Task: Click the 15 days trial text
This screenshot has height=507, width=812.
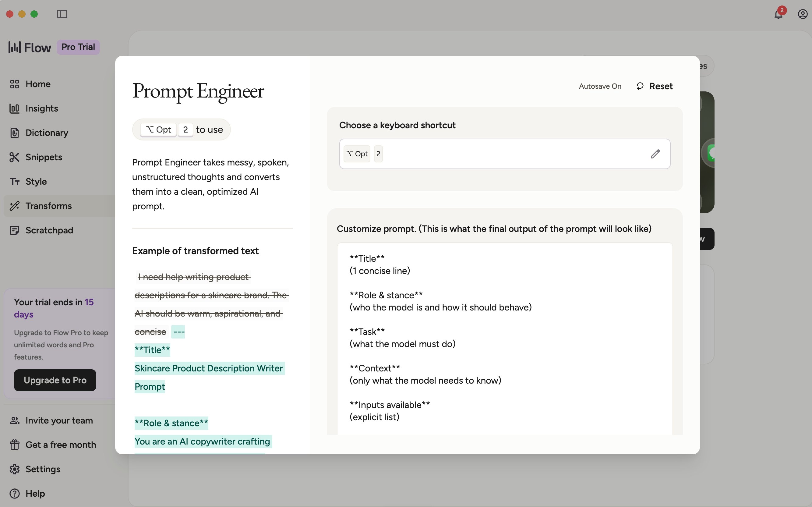Action: click(54, 308)
